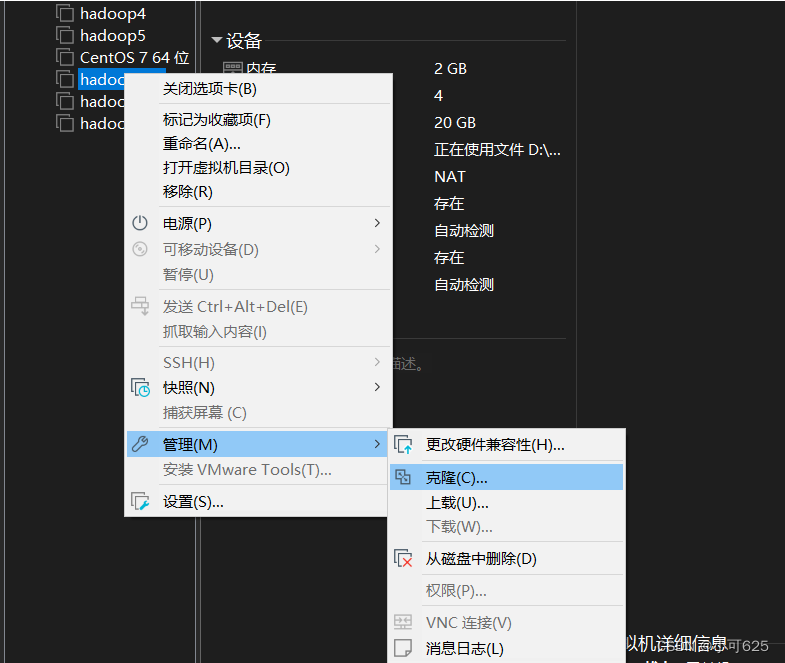Click the NAT network adapter value
Screen dimensions: 785x663
pos(450,177)
